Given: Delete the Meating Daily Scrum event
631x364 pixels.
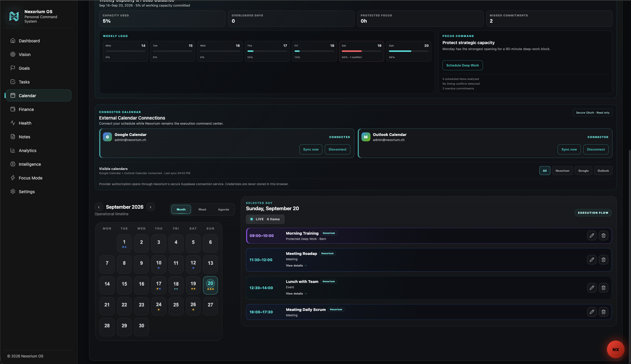Looking at the screenshot, I should tap(603, 312).
